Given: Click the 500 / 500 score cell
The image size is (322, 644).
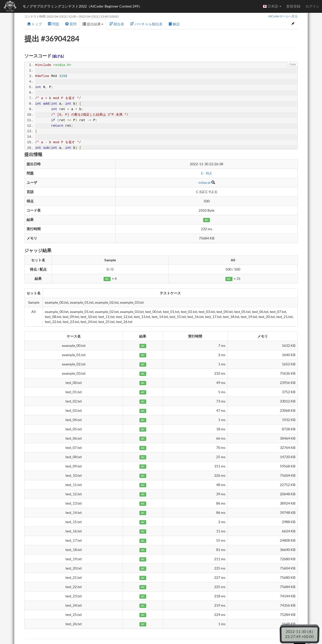Looking at the screenshot, I should point(233,269).
